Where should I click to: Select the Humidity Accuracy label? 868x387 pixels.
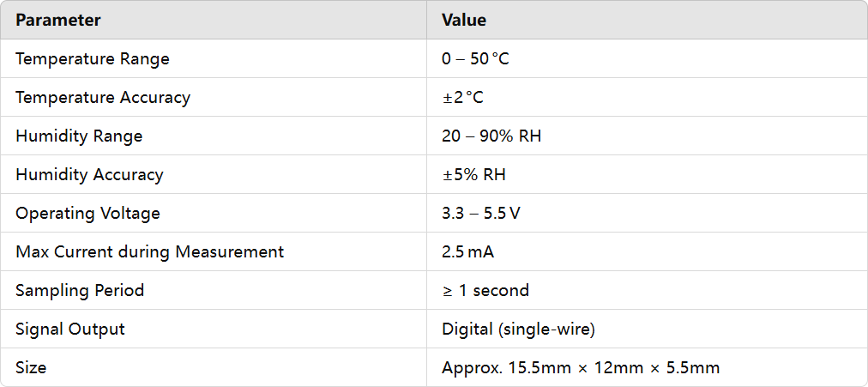click(89, 174)
